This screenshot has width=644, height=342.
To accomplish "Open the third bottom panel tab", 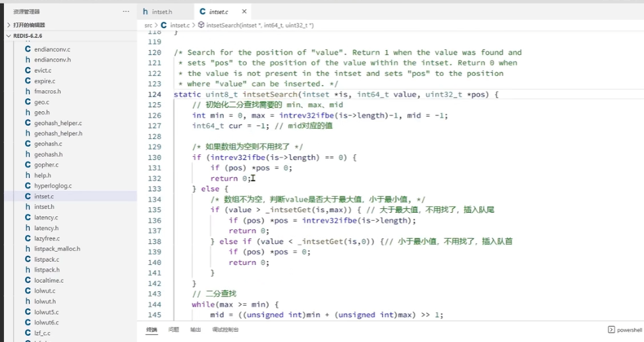I will click(196, 329).
